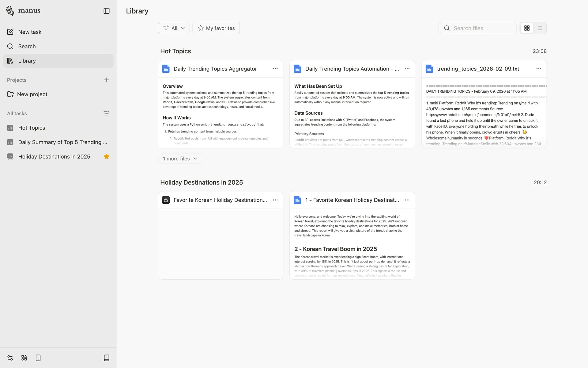Click the add project plus icon
Screen dimensions: 588x368
(106, 80)
